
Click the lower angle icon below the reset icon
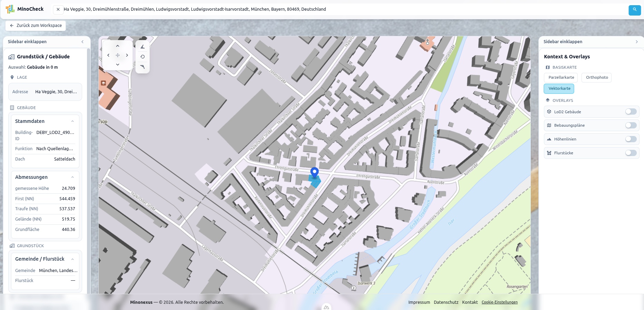coord(143,67)
